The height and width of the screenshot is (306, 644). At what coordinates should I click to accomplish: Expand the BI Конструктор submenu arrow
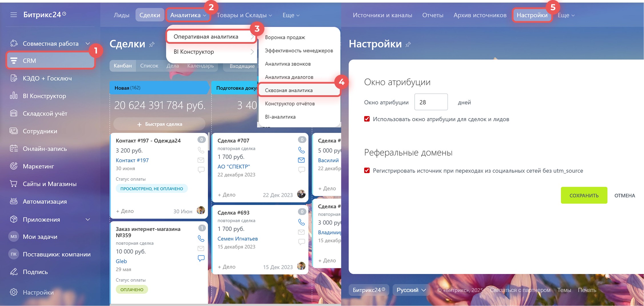click(x=252, y=52)
